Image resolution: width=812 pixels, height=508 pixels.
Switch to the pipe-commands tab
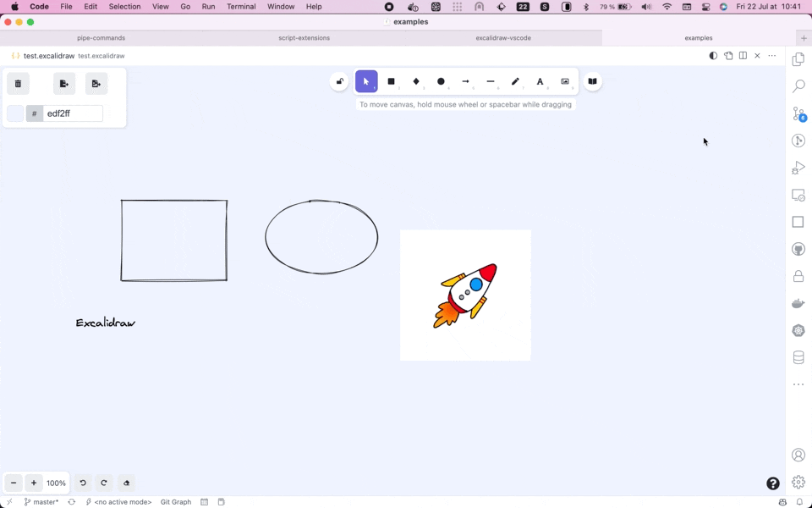[101, 38]
